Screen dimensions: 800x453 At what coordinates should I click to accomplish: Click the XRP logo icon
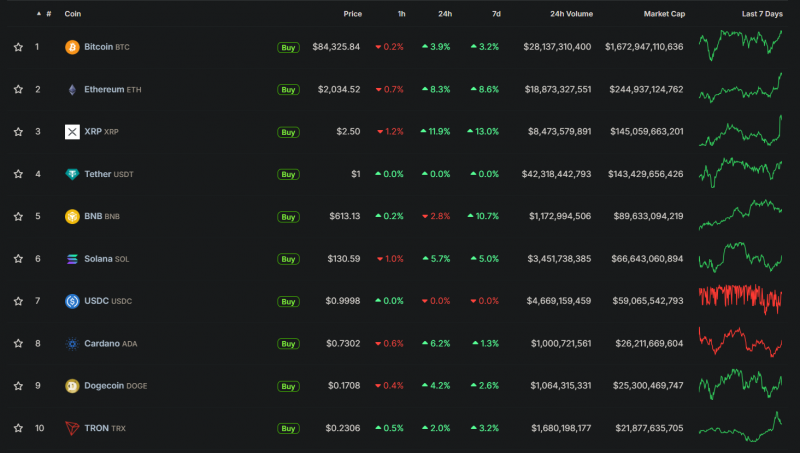point(72,132)
